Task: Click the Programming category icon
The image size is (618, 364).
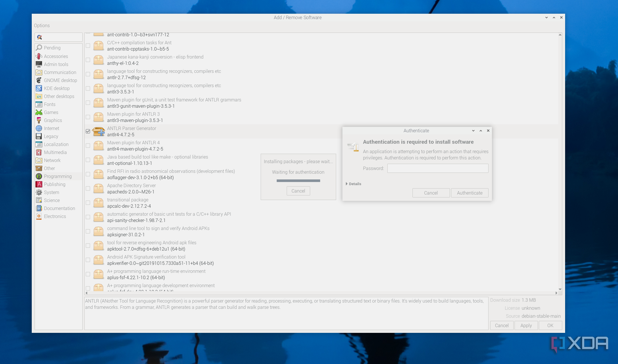Action: tap(39, 176)
